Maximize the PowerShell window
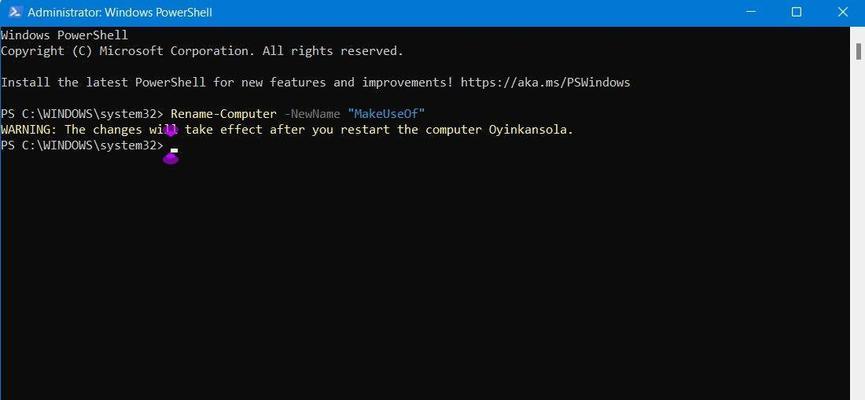This screenshot has height=400, width=865. tap(796, 12)
